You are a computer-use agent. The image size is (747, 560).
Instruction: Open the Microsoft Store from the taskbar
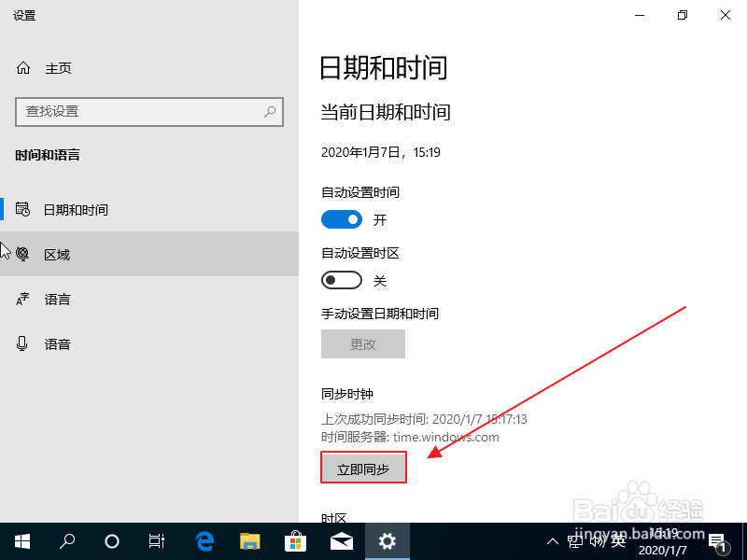295,541
